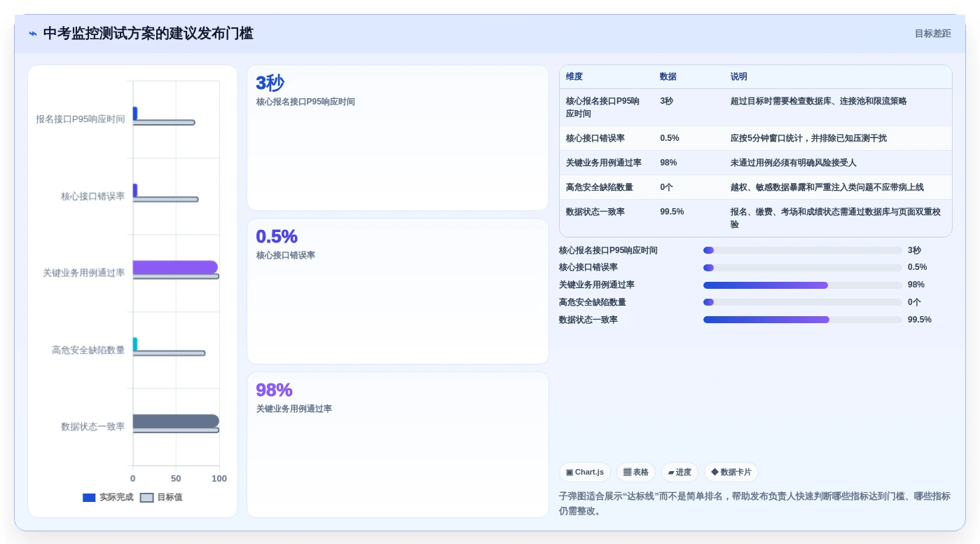Screen dimensions: 980x544
Task: Click the 目标差距 label in the header
Action: coord(932,34)
